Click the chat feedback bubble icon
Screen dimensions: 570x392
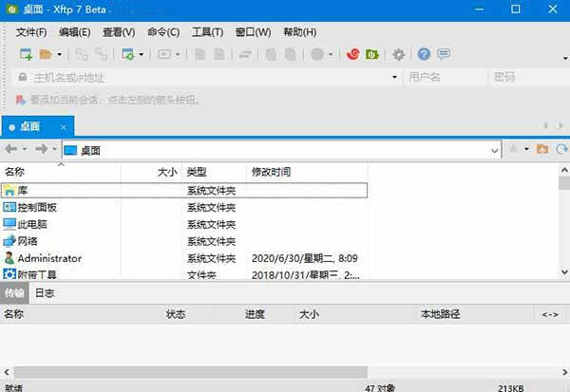point(443,55)
